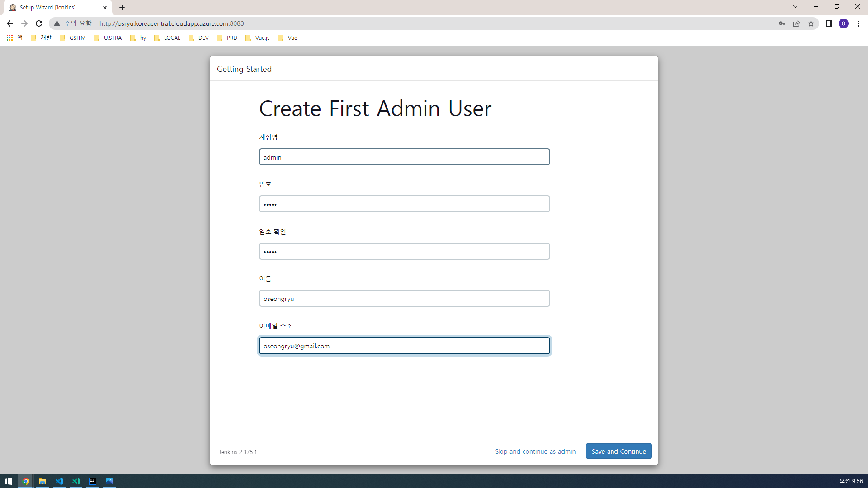The image size is (868, 488).
Task: Expand the tab search chevron
Action: click(x=795, y=7)
